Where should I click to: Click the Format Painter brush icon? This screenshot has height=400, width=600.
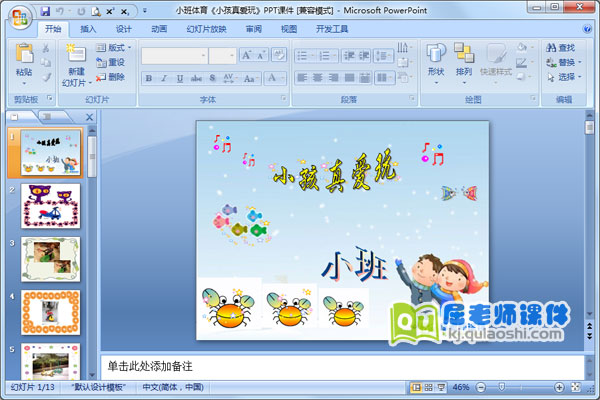46,77
